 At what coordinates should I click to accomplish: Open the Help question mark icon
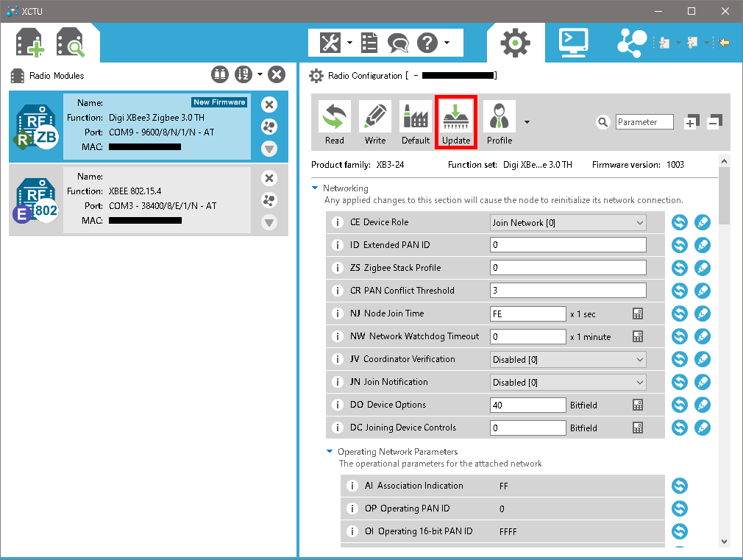[x=427, y=43]
